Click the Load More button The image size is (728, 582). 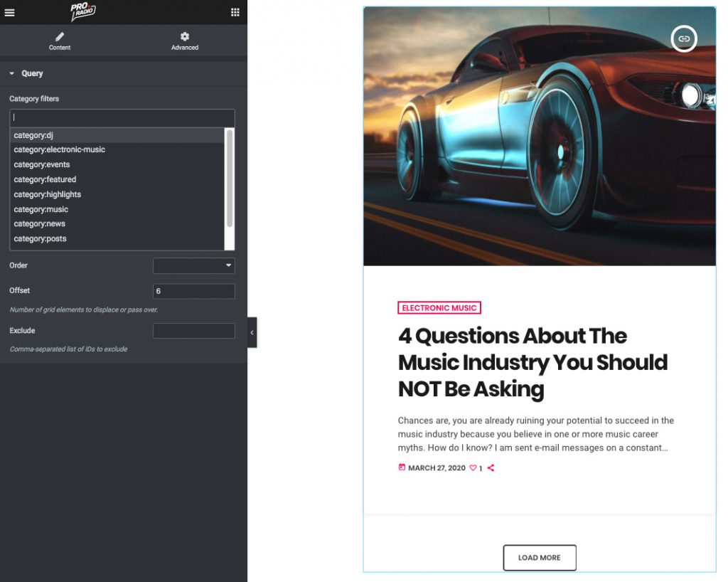pos(540,558)
